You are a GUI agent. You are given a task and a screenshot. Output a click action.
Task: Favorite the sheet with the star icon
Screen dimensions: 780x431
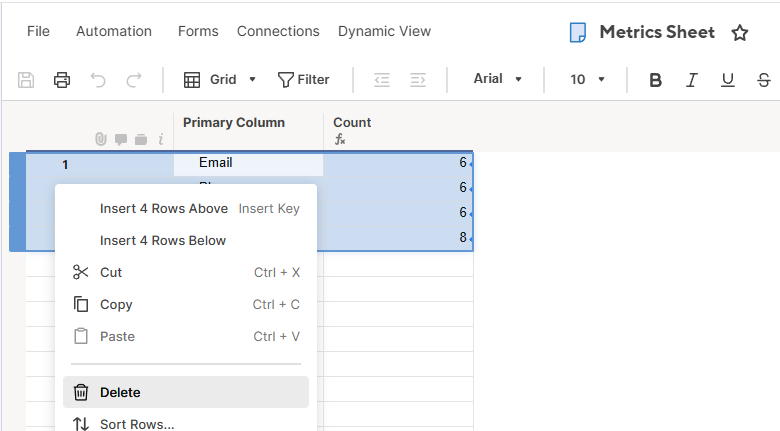740,33
